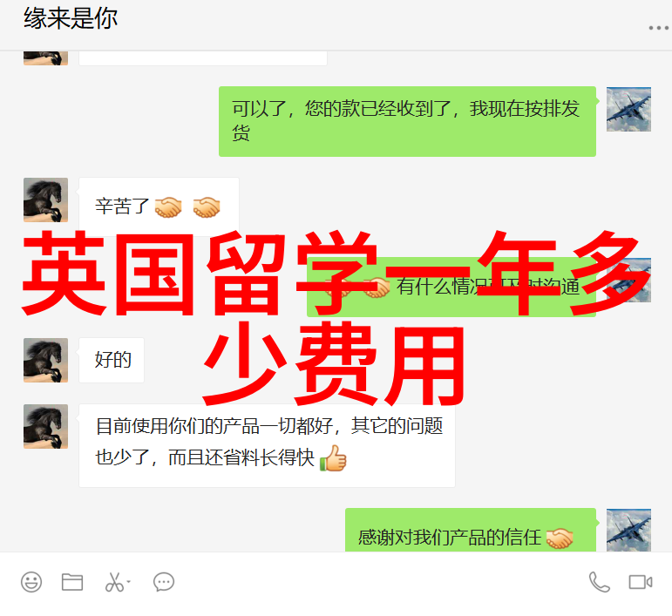Expand the screenshot options dropdown arrow
672x616 pixels.
129,582
